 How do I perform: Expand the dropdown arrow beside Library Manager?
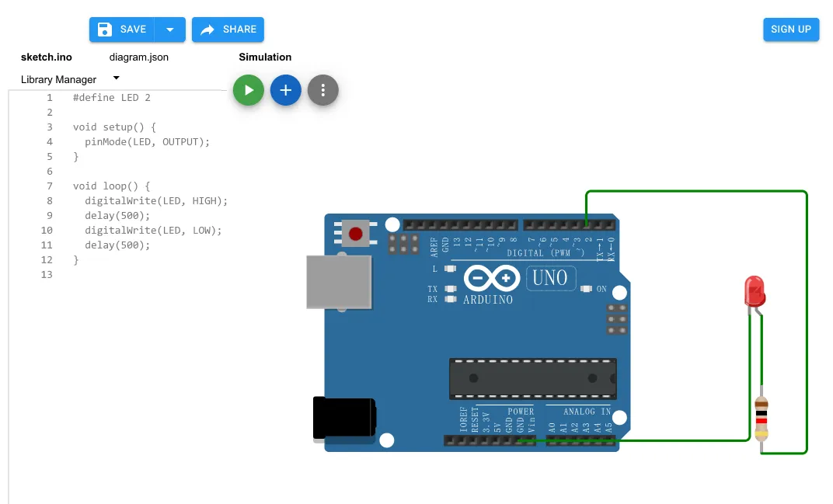point(117,78)
